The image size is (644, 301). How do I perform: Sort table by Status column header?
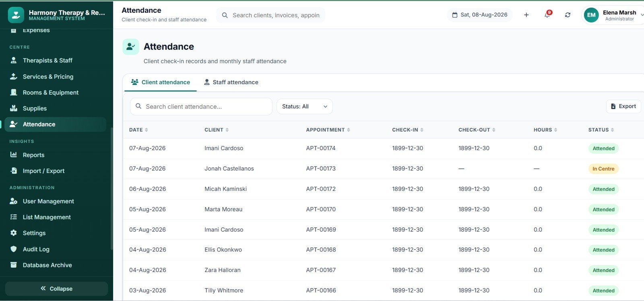(601, 130)
